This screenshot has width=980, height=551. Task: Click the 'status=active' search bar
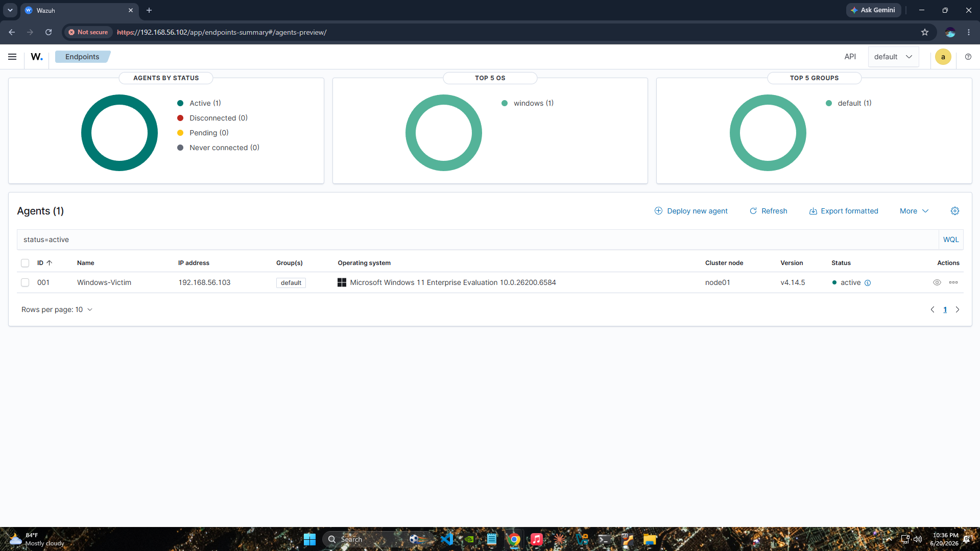coord(477,239)
